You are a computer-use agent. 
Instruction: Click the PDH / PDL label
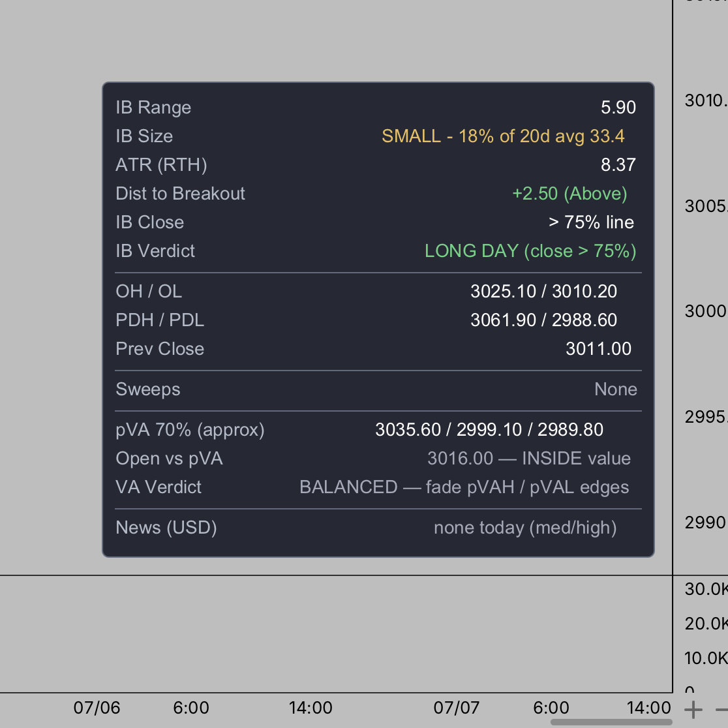tap(160, 320)
